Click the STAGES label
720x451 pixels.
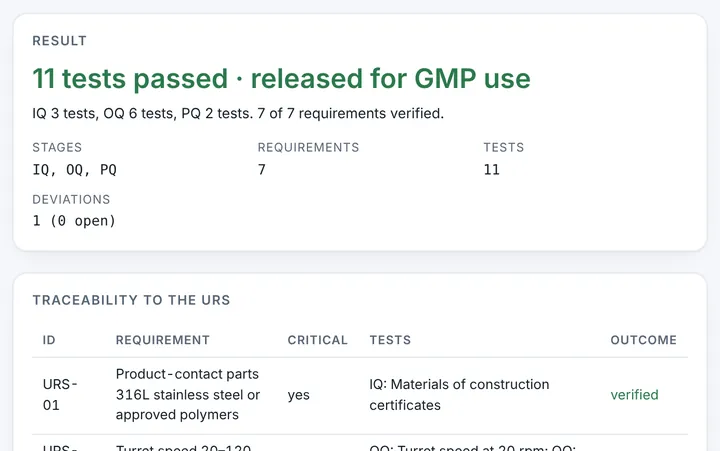click(57, 147)
